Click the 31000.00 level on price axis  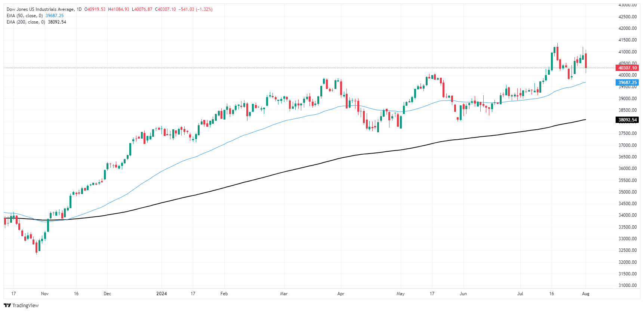tap(628, 285)
